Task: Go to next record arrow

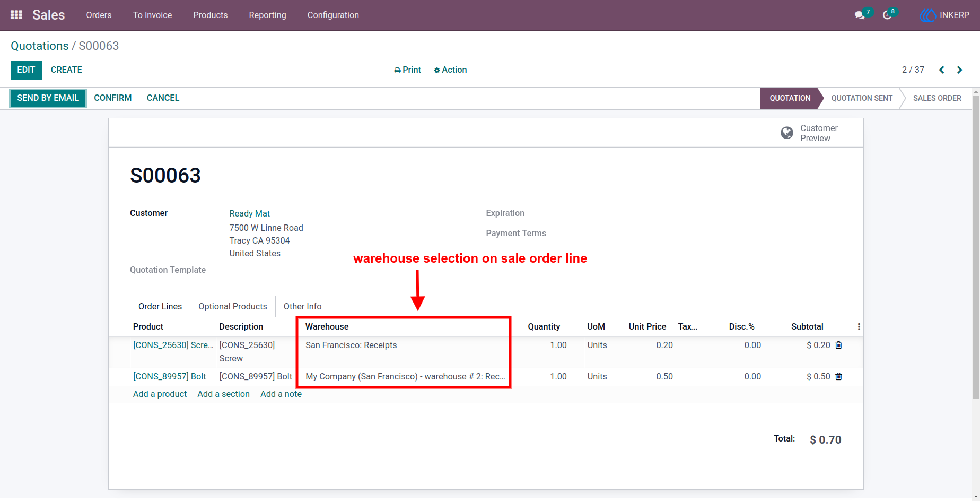Action: tap(959, 70)
